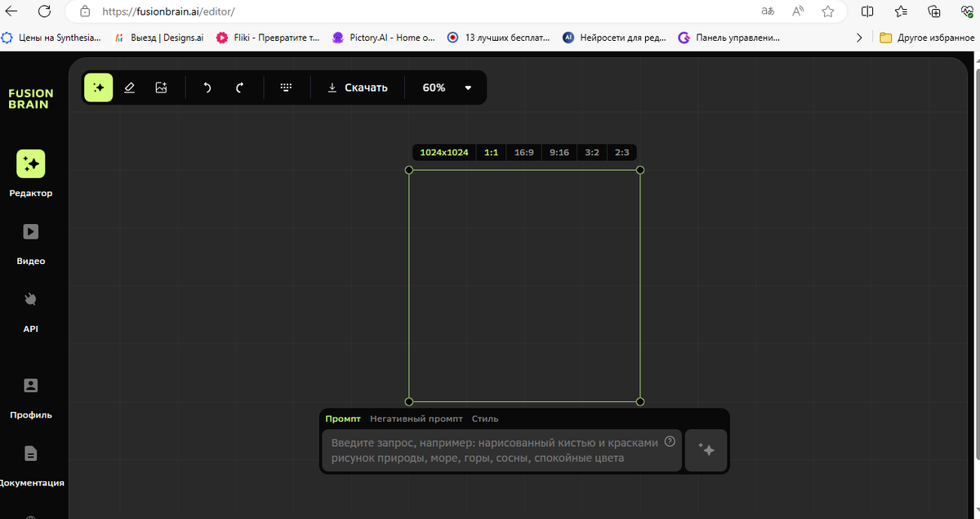Image resolution: width=980 pixels, height=519 pixels.
Task: Choose the 3:2 aspect ratio
Action: tap(592, 153)
